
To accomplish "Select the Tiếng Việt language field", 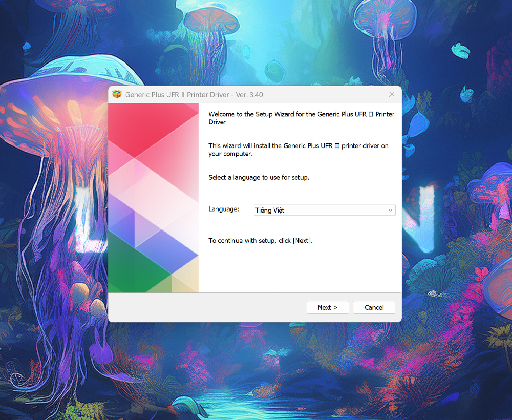I will click(x=317, y=210).
